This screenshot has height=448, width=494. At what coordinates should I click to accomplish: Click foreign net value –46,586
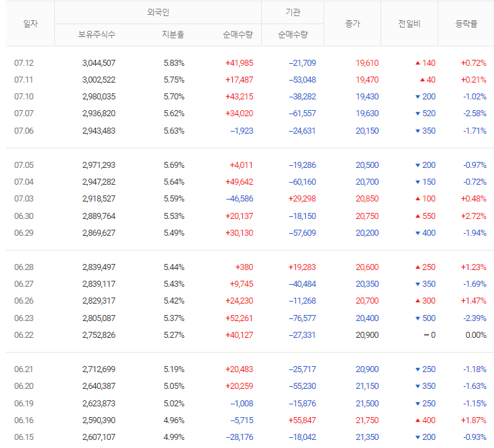[240, 199]
